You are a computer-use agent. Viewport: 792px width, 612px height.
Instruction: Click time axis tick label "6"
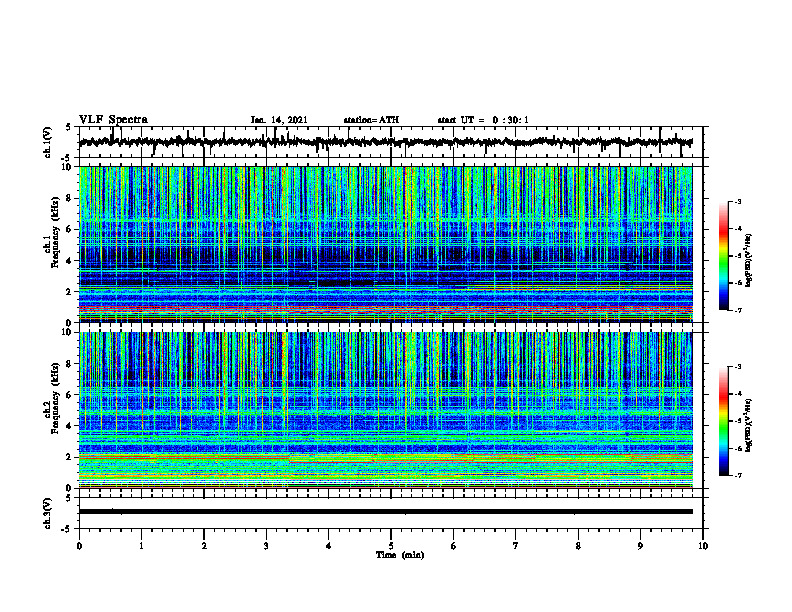point(453,546)
